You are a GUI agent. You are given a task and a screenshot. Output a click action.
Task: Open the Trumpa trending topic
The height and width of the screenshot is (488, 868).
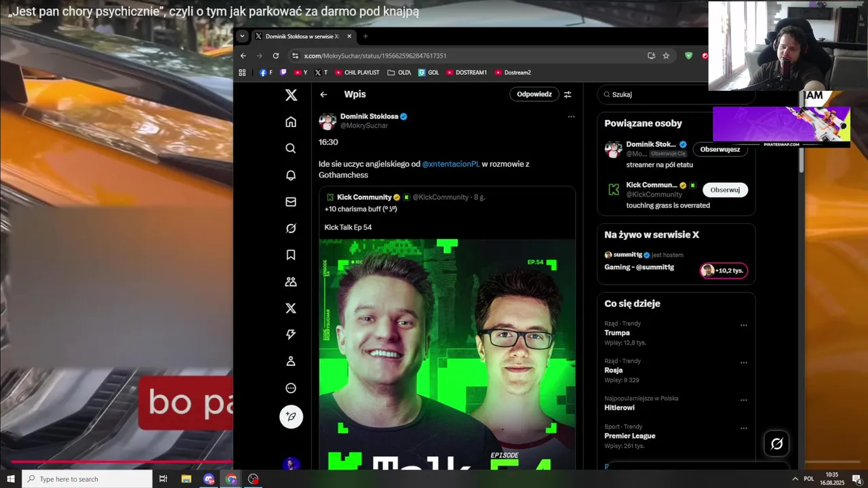coord(617,333)
